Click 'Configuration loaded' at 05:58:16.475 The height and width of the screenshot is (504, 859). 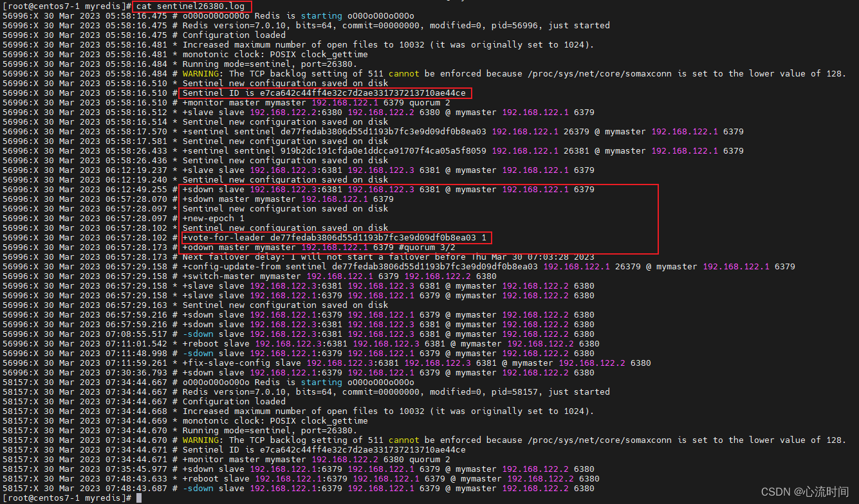coord(234,35)
